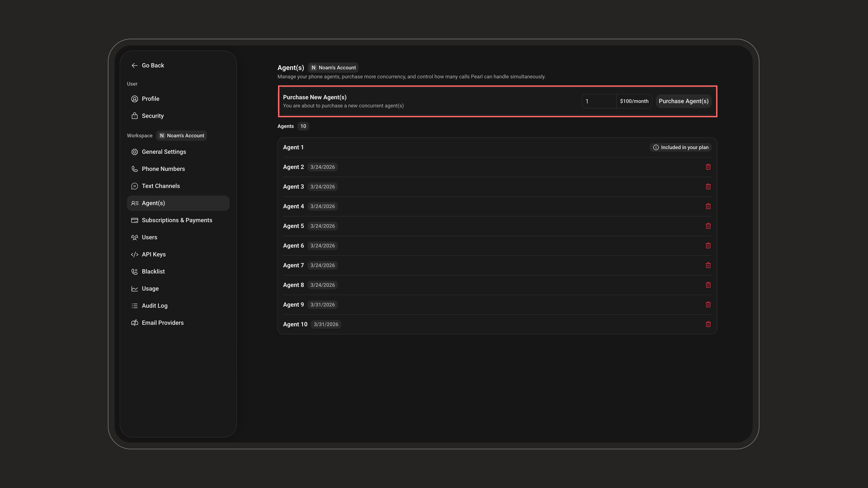Image resolution: width=868 pixels, height=488 pixels.
Task: Click the Agent 1 row label
Action: point(293,148)
